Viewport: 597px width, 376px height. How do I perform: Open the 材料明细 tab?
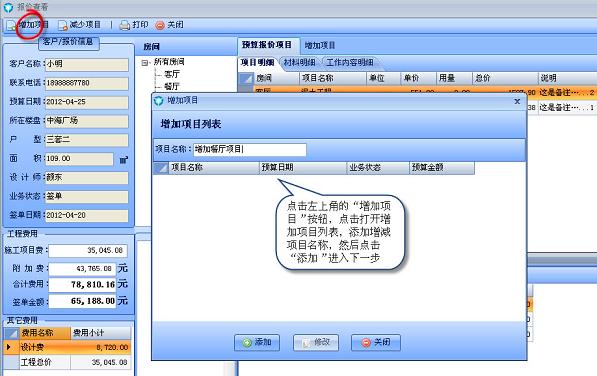click(299, 62)
